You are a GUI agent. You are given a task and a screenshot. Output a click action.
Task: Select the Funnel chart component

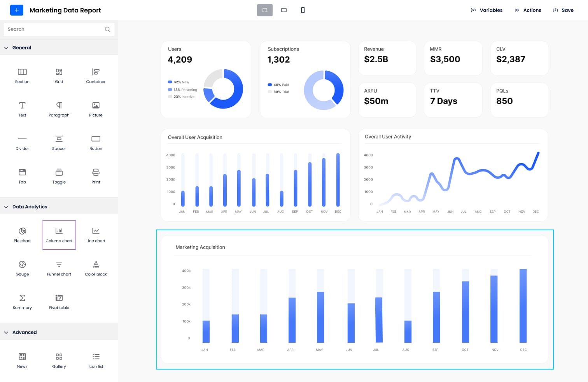[x=59, y=268]
